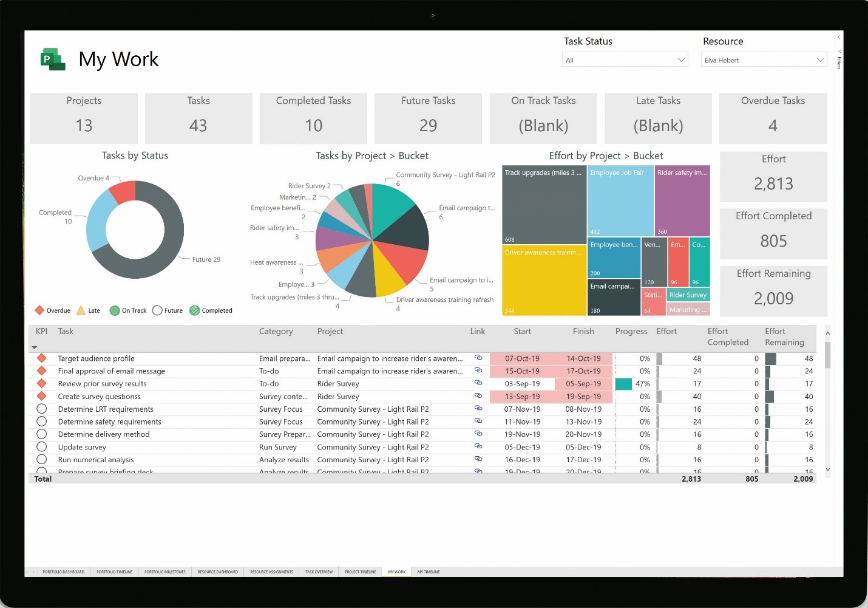Click the Overdue Tasks card showing 4

click(773, 118)
